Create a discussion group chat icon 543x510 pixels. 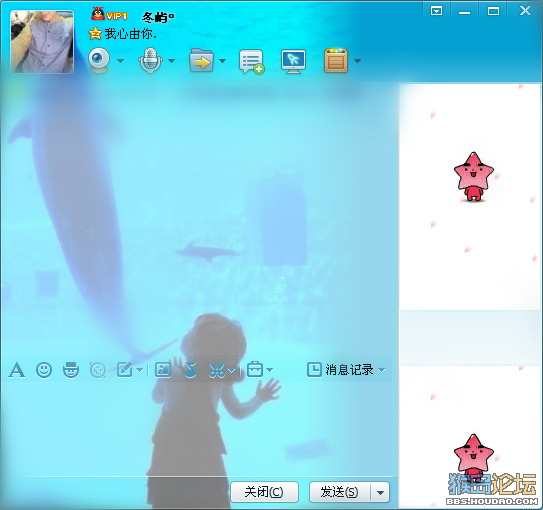[252, 62]
